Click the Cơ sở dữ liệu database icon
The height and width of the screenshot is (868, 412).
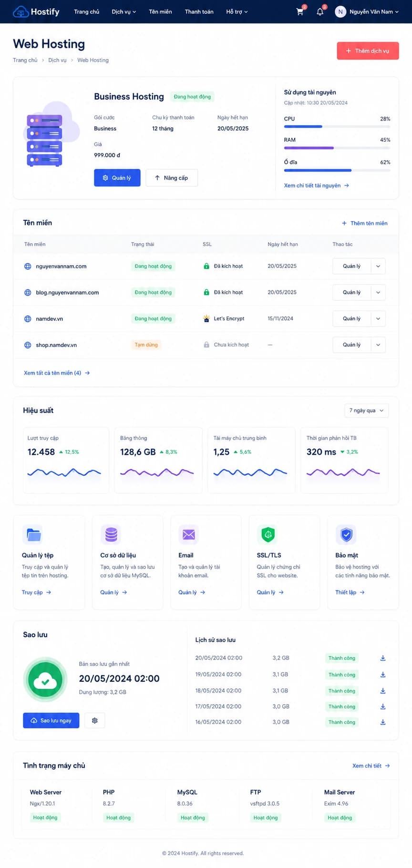coord(111,534)
